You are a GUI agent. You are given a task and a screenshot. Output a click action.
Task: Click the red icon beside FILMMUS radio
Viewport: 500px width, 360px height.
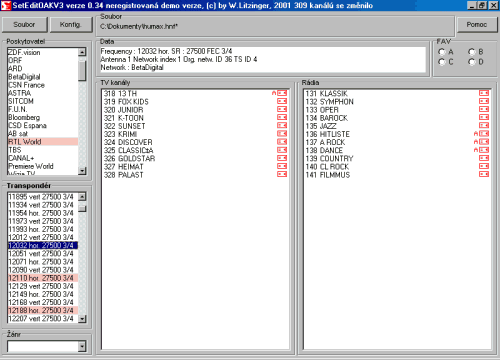pos(484,174)
